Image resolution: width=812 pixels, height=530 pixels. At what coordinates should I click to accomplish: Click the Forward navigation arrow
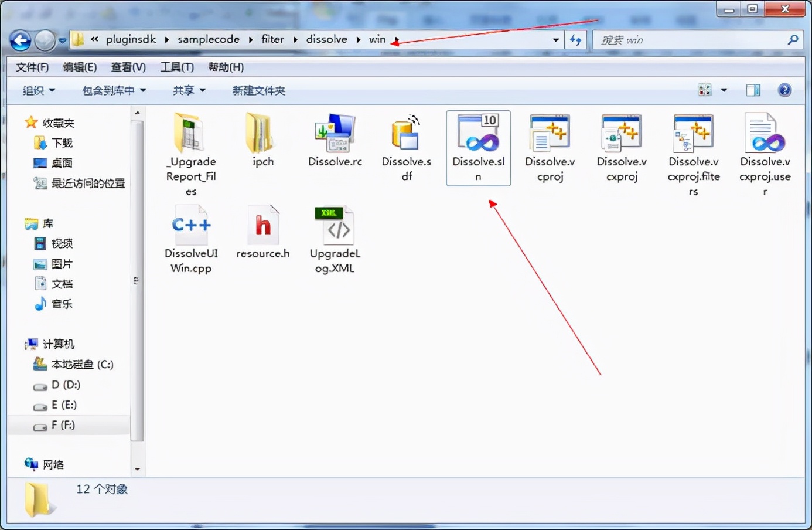point(45,40)
